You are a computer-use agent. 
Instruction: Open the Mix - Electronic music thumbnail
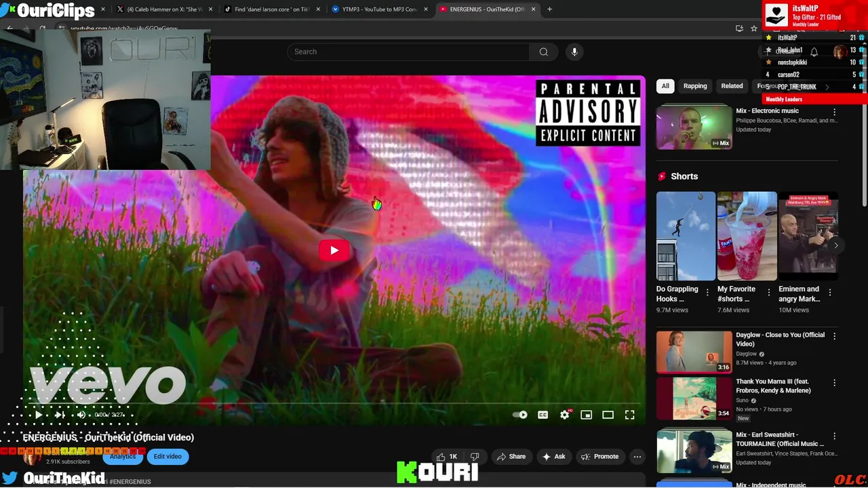point(694,127)
